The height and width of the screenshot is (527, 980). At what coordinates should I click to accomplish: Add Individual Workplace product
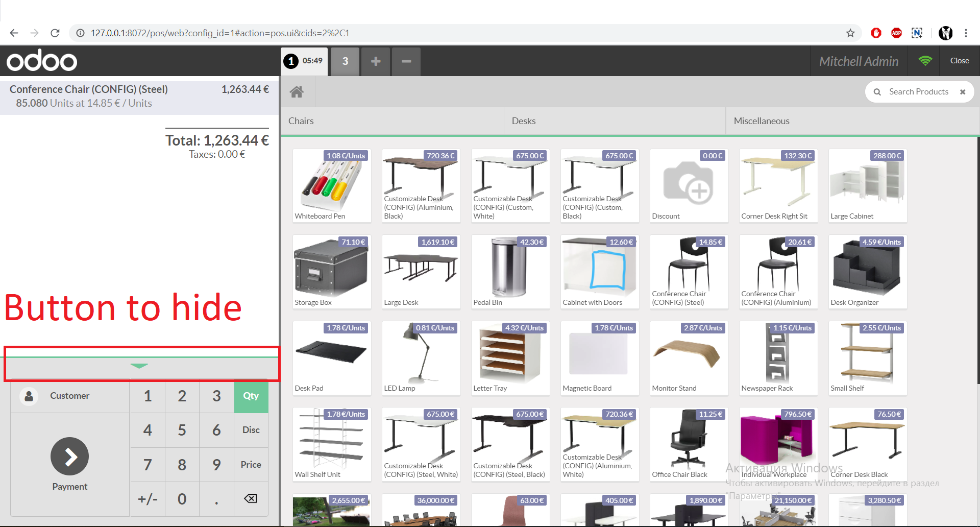coord(778,444)
